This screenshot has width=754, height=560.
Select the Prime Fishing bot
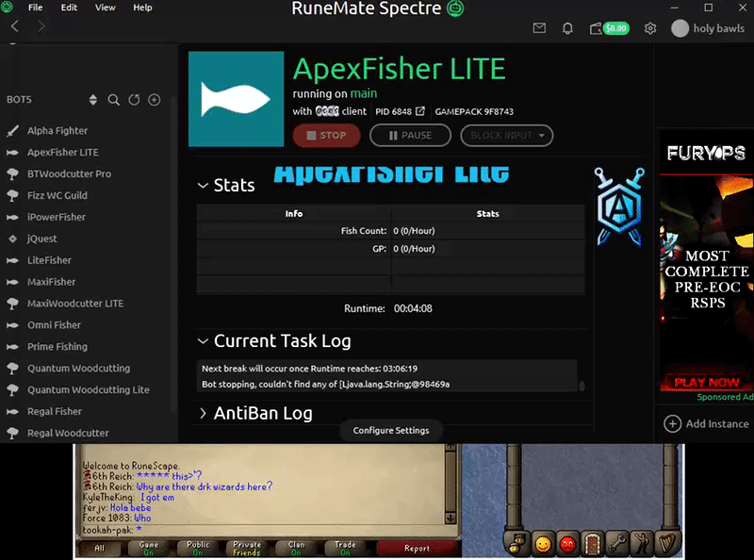57,347
